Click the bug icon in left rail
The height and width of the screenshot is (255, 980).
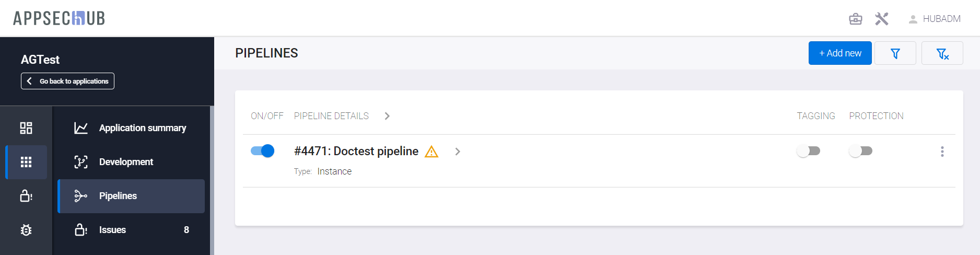(26, 230)
